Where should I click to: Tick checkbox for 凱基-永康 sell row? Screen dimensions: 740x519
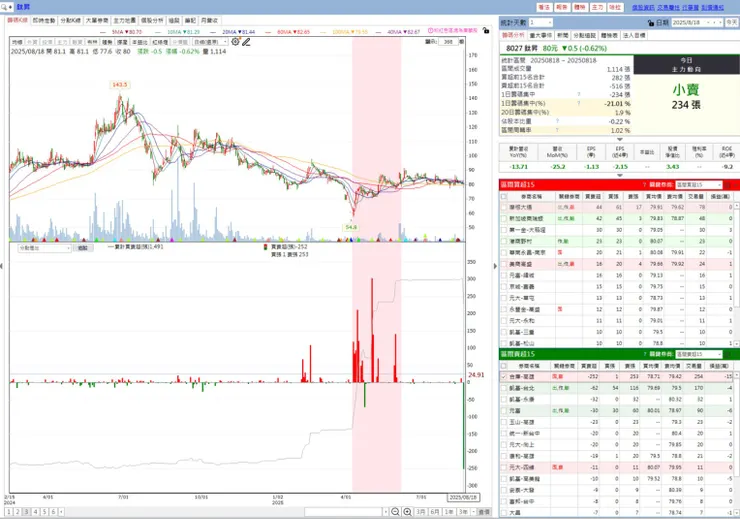504,399
